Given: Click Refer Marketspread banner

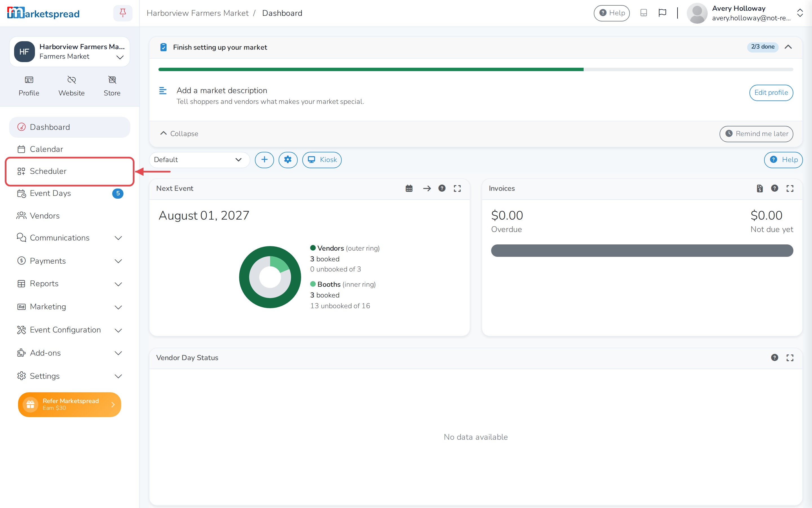Looking at the screenshot, I should [69, 404].
